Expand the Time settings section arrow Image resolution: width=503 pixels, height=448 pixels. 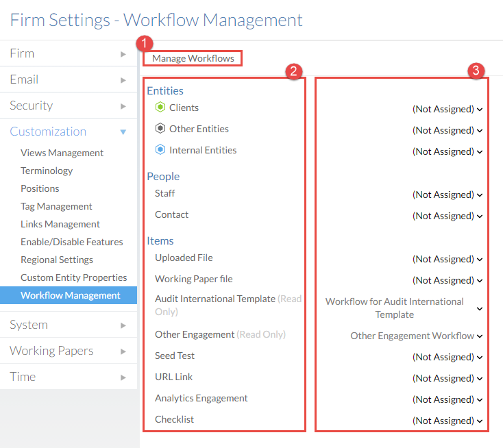(x=123, y=377)
